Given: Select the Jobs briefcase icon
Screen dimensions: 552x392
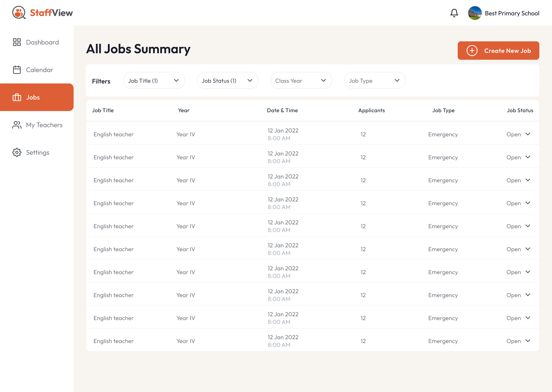Looking at the screenshot, I should pyautogui.click(x=17, y=97).
